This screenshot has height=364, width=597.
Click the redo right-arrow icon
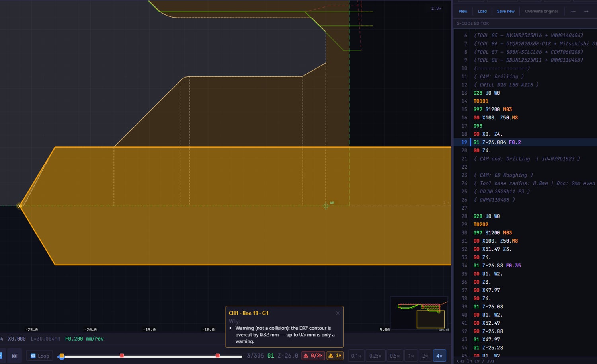tap(586, 11)
